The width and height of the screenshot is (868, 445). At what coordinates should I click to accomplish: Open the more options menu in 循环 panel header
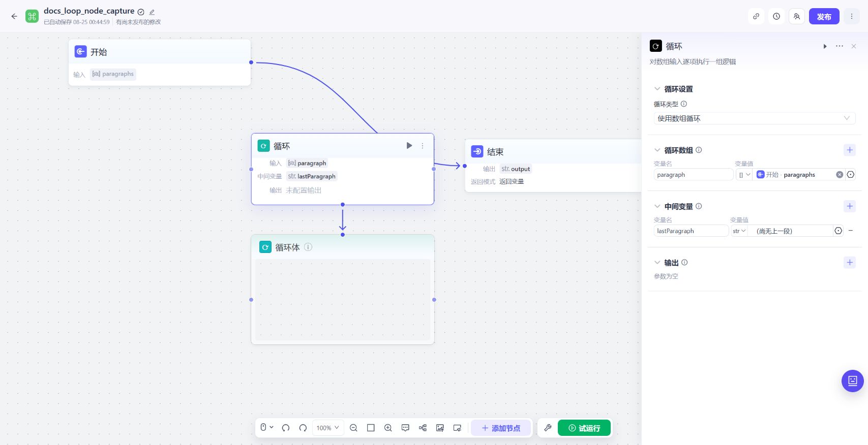click(840, 46)
